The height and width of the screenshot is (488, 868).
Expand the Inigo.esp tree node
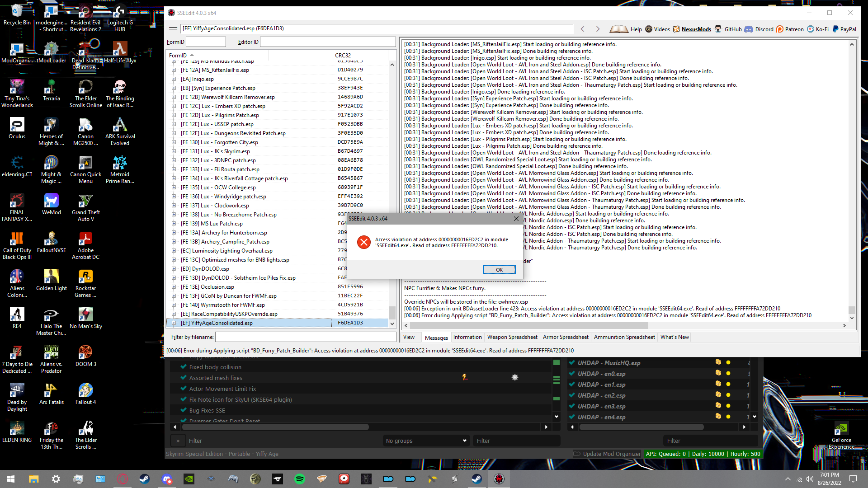pyautogui.click(x=174, y=79)
